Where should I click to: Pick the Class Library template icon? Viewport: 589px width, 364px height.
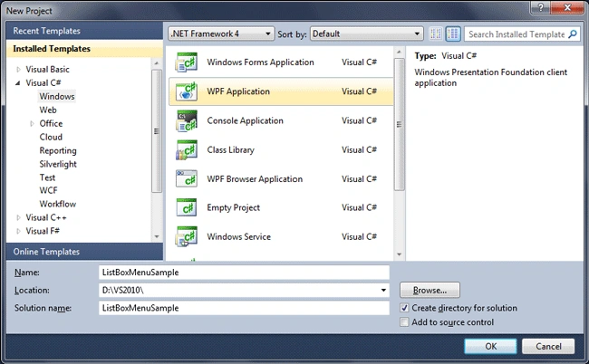pyautogui.click(x=187, y=149)
